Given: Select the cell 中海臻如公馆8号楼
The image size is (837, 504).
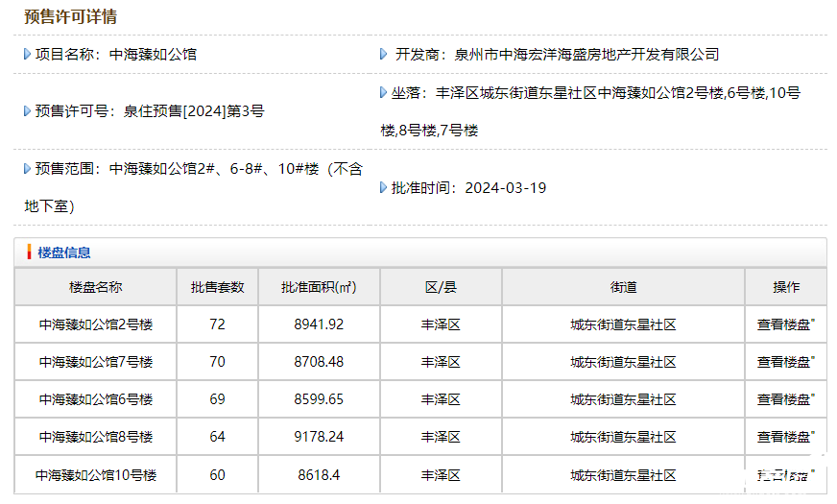Looking at the screenshot, I should point(96,437).
